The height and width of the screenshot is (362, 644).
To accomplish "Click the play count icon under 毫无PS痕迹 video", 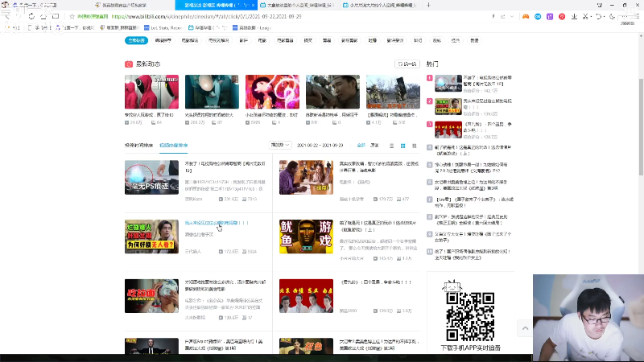I will [x=221, y=199].
